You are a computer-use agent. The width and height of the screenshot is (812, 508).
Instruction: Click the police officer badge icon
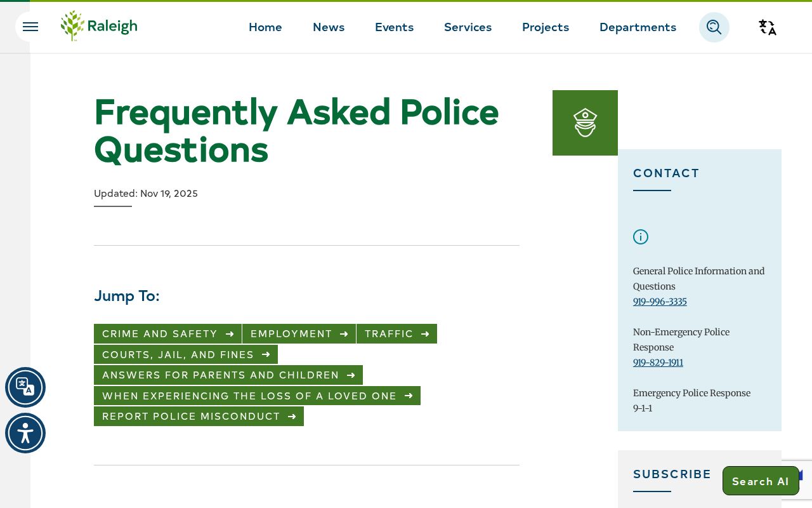[x=585, y=123]
